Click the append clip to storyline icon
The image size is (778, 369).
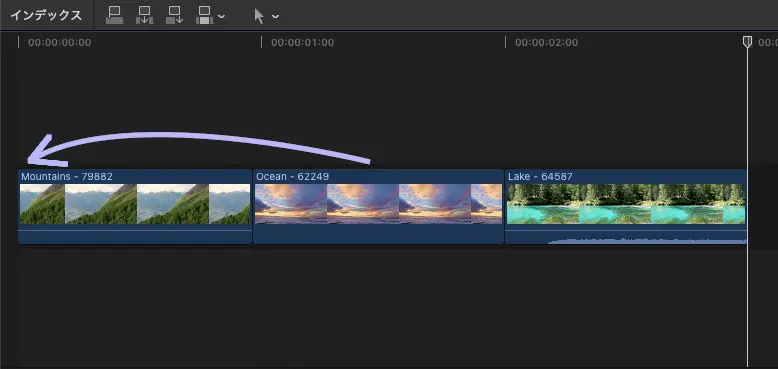point(175,15)
